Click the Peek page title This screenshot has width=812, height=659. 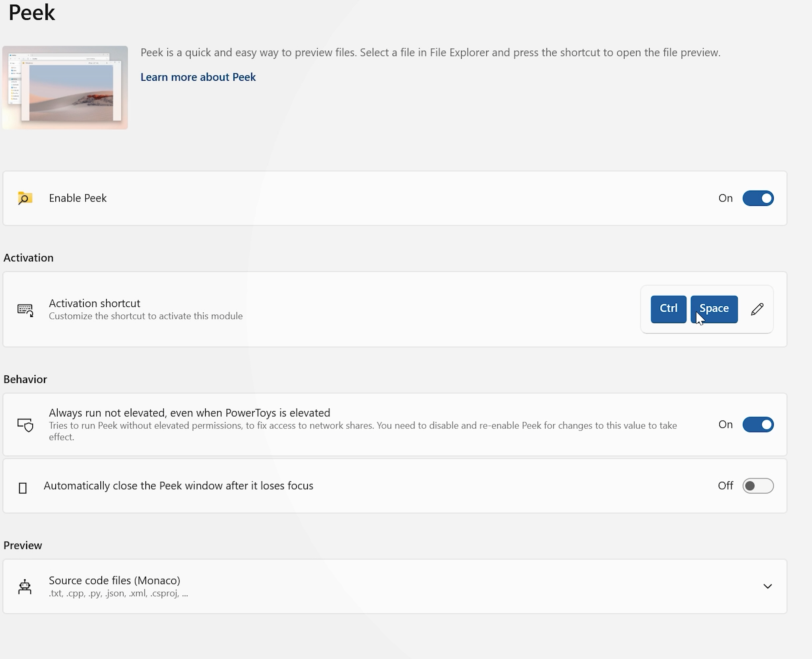click(32, 13)
